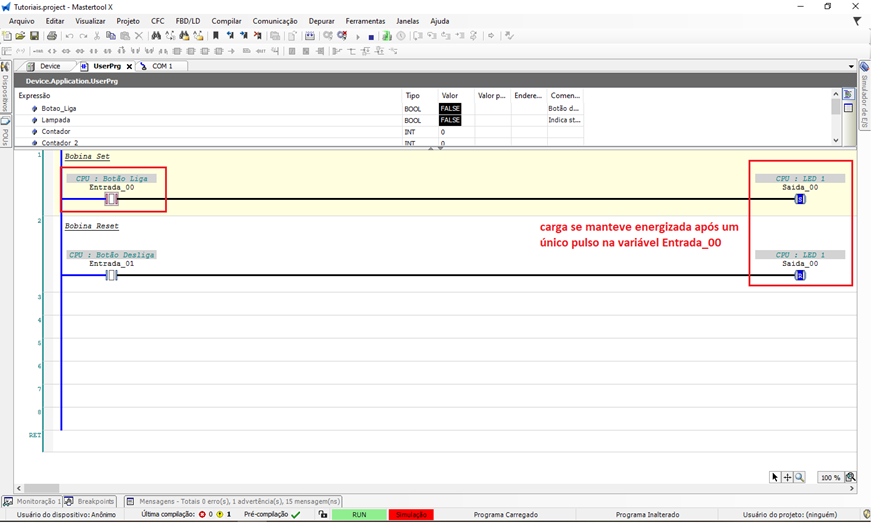Screen dimensions: 884x528
Task: Select the arrow pointer tool icon
Action: [x=775, y=478]
